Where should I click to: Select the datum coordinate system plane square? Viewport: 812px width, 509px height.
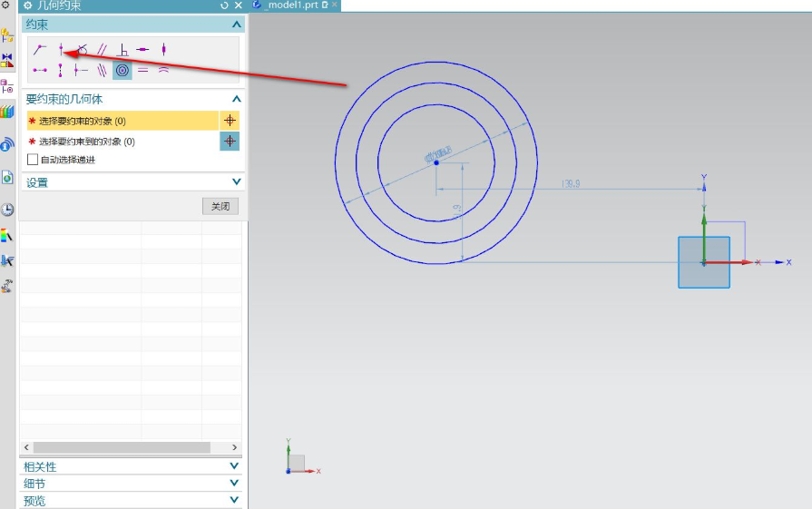point(704,262)
